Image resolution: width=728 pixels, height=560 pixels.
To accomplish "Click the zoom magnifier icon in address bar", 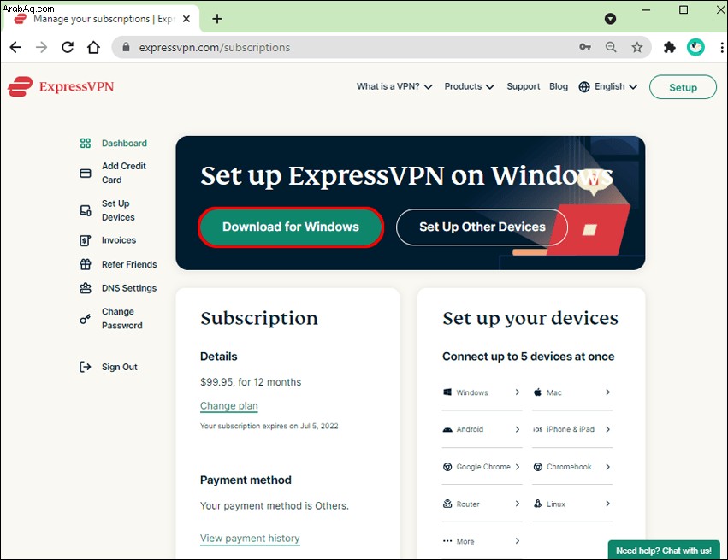I will tap(611, 47).
